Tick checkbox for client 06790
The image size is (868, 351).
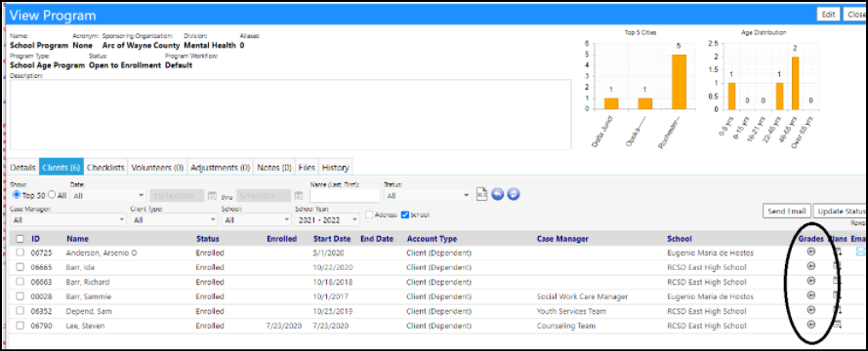coord(21,326)
